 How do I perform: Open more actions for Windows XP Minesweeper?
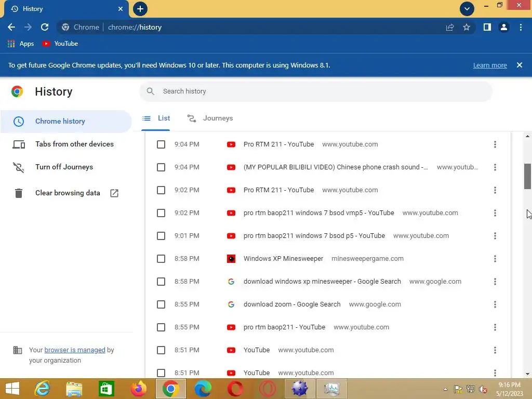click(x=495, y=259)
